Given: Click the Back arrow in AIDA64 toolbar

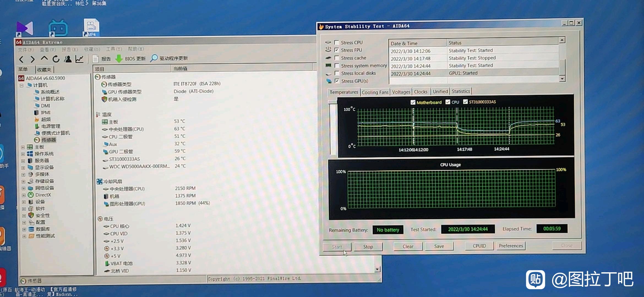Looking at the screenshot, I should click(21, 59).
